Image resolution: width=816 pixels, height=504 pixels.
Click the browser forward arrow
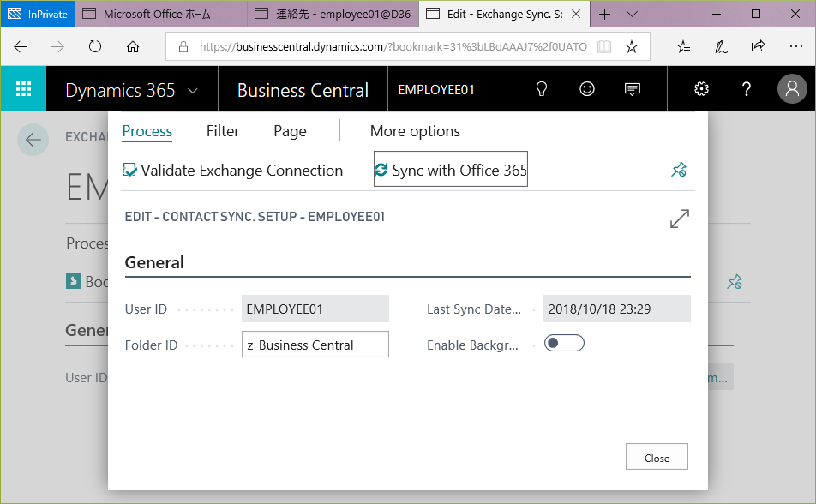click(x=57, y=47)
